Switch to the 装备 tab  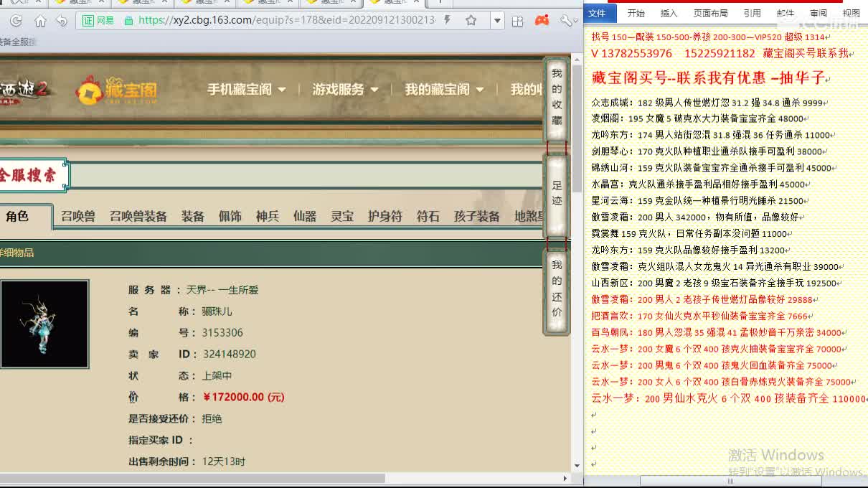pyautogui.click(x=193, y=216)
